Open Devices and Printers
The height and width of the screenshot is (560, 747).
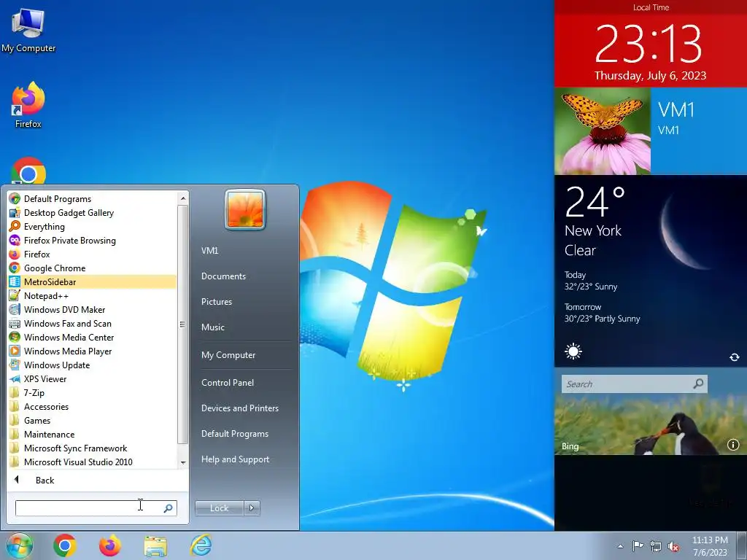(x=239, y=408)
